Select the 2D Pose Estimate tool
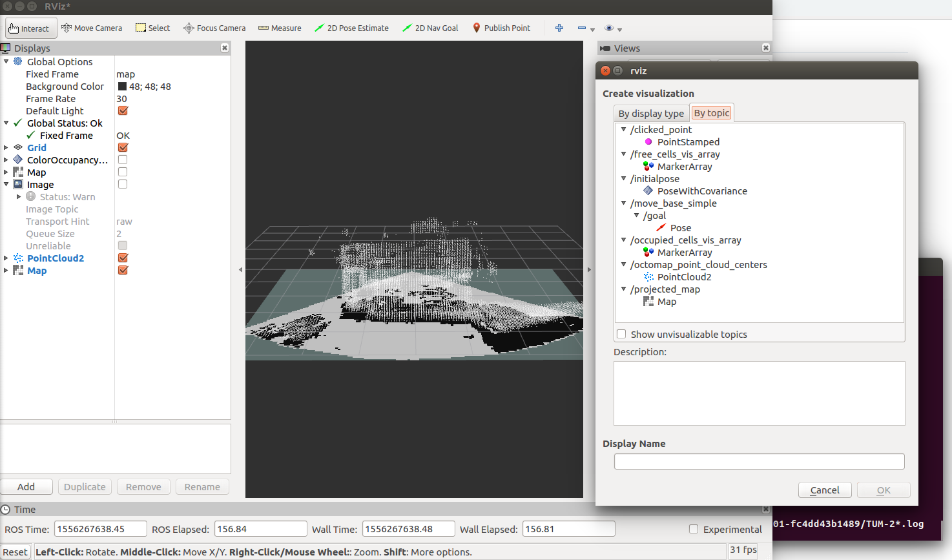The height and width of the screenshot is (560, 952). point(351,28)
